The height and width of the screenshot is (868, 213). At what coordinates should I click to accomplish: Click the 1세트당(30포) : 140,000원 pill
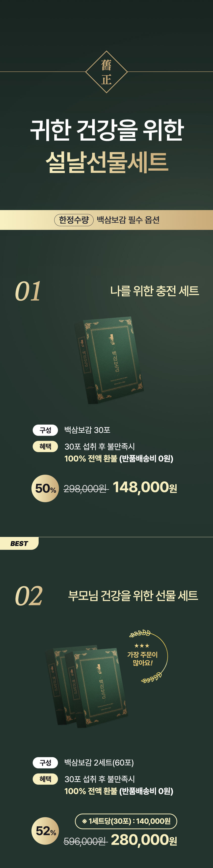click(x=126, y=821)
